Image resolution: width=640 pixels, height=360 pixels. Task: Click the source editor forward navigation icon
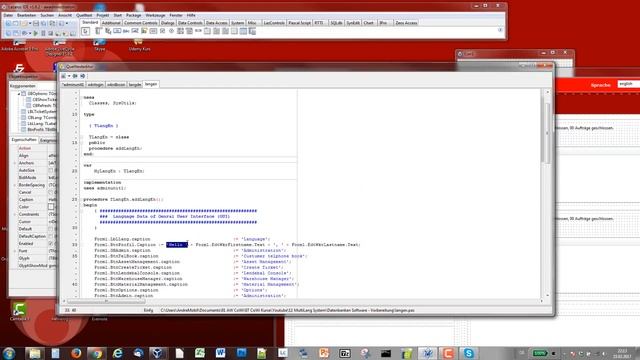click(x=82, y=76)
